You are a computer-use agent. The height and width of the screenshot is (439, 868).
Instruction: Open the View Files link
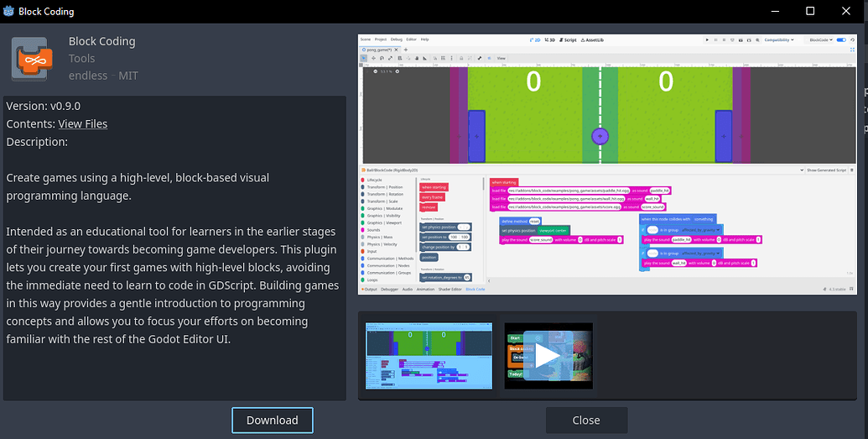click(x=82, y=123)
